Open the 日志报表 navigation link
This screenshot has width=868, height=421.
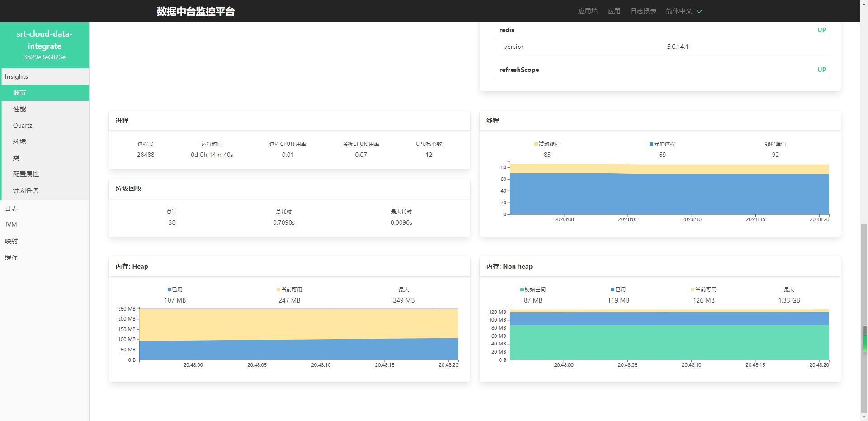point(643,11)
